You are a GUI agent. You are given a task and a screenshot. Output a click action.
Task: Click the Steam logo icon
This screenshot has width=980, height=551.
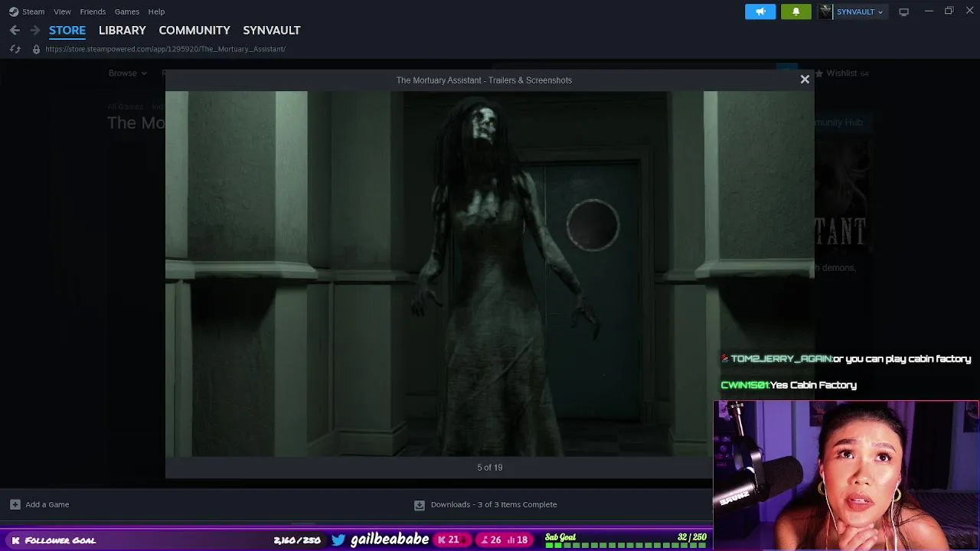(14, 11)
